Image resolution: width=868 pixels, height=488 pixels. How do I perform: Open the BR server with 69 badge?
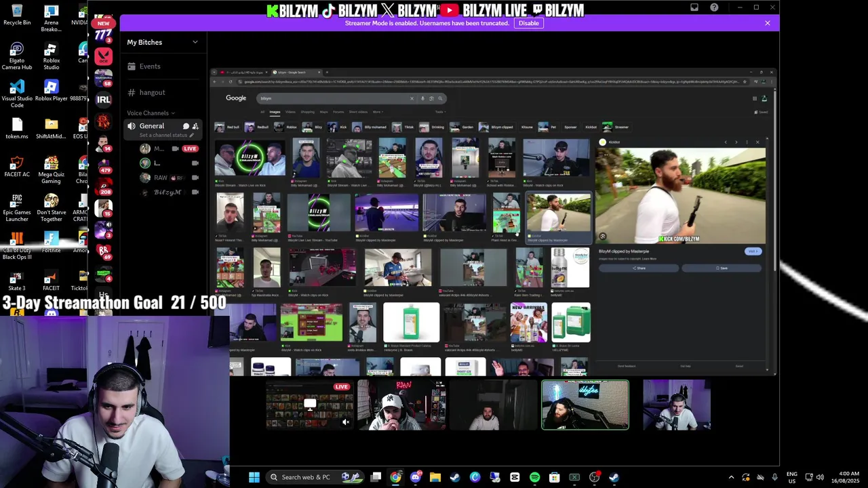click(103, 251)
